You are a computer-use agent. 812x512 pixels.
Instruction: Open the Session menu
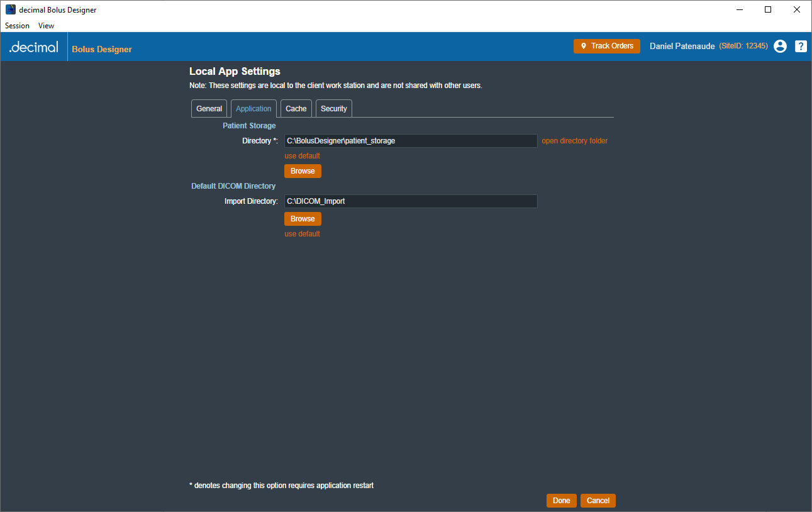pyautogui.click(x=17, y=26)
